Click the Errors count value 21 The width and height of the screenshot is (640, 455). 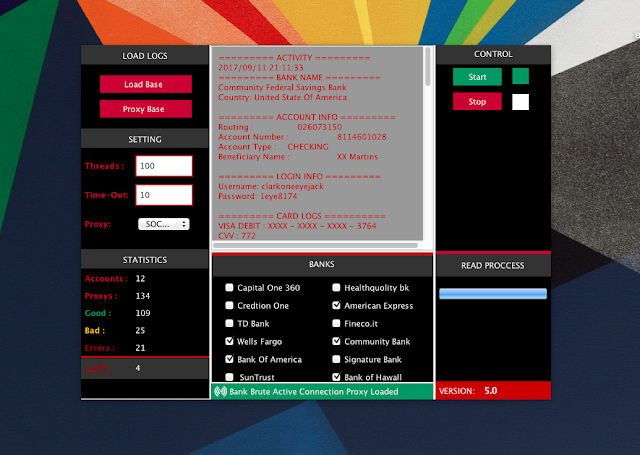pyautogui.click(x=140, y=348)
